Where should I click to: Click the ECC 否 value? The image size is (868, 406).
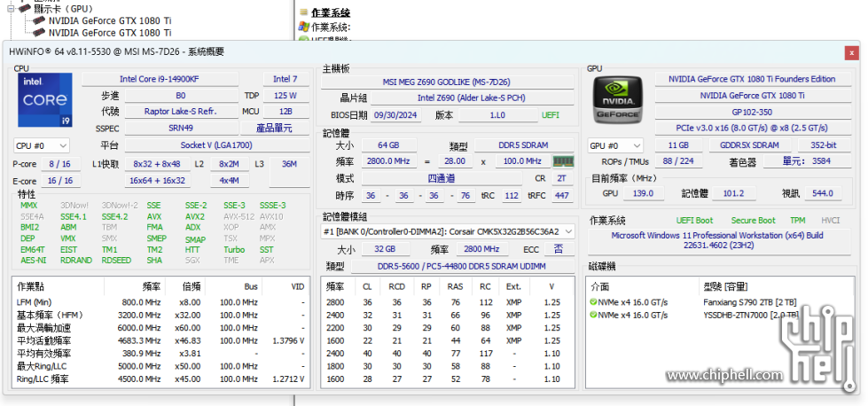coord(559,249)
